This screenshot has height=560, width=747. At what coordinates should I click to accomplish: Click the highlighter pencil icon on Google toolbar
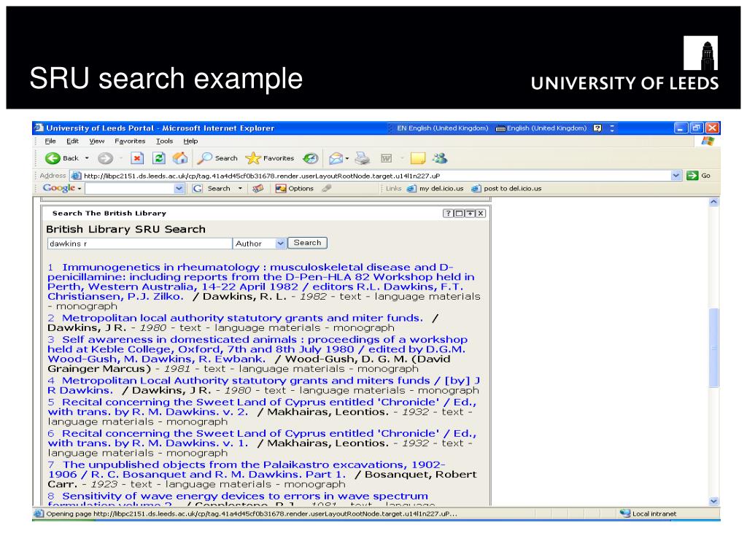326,189
